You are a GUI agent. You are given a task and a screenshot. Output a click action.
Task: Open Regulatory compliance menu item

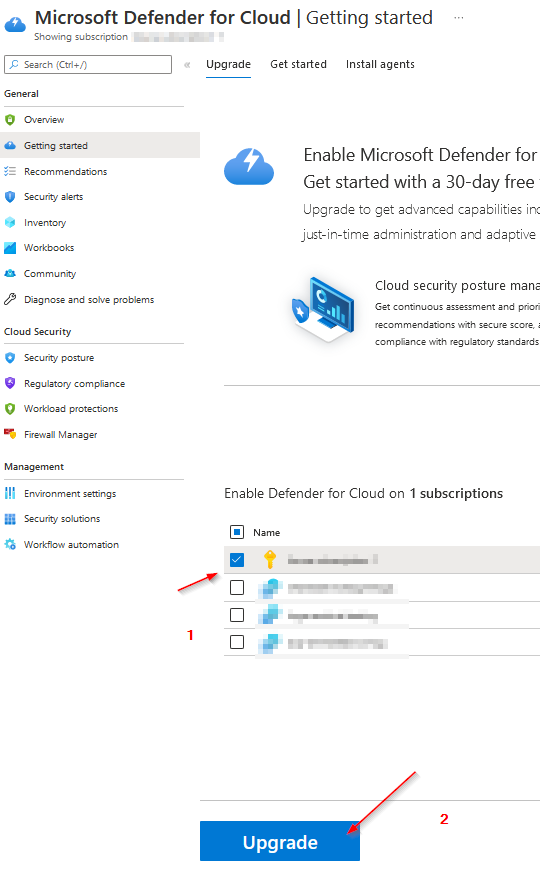74,384
